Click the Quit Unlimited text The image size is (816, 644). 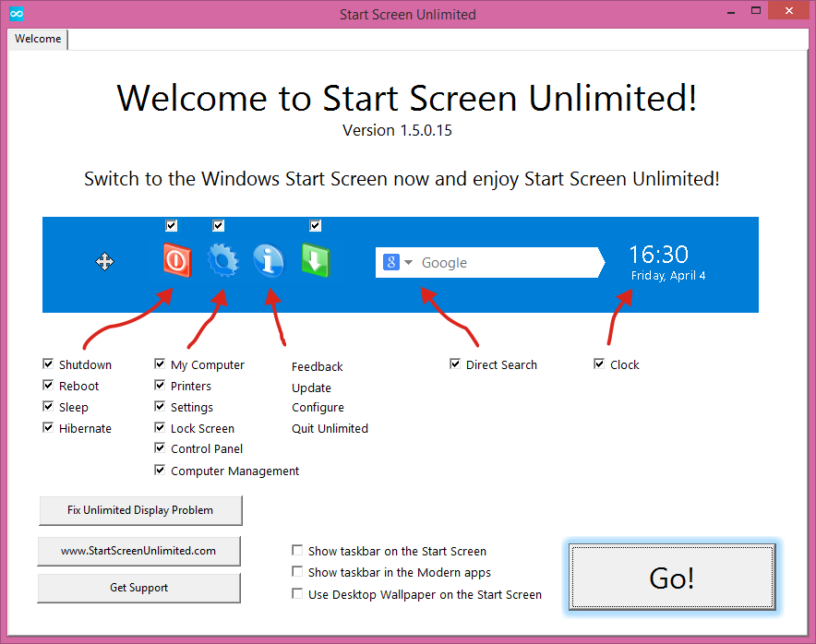coord(330,429)
